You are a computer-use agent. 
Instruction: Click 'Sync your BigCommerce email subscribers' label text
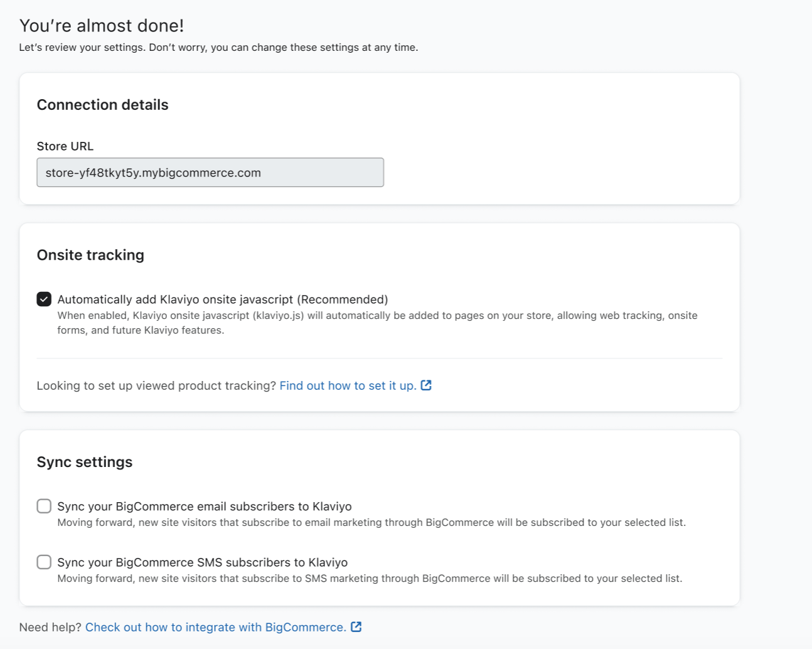204,507
